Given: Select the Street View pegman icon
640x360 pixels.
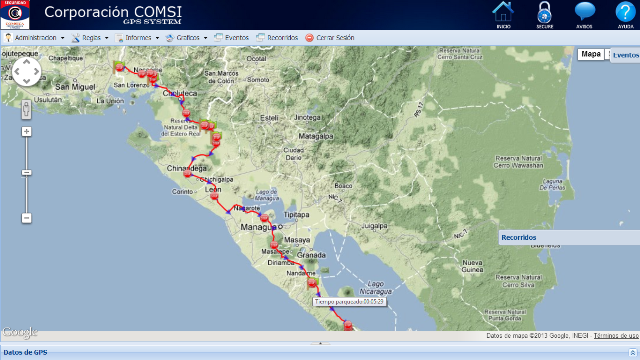Looking at the screenshot, I should tap(26, 110).
